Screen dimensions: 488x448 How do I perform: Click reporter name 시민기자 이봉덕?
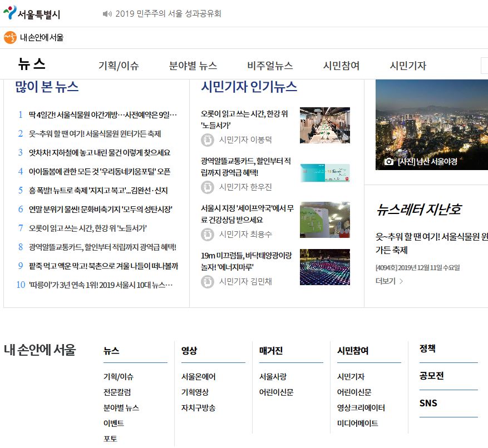(245, 140)
